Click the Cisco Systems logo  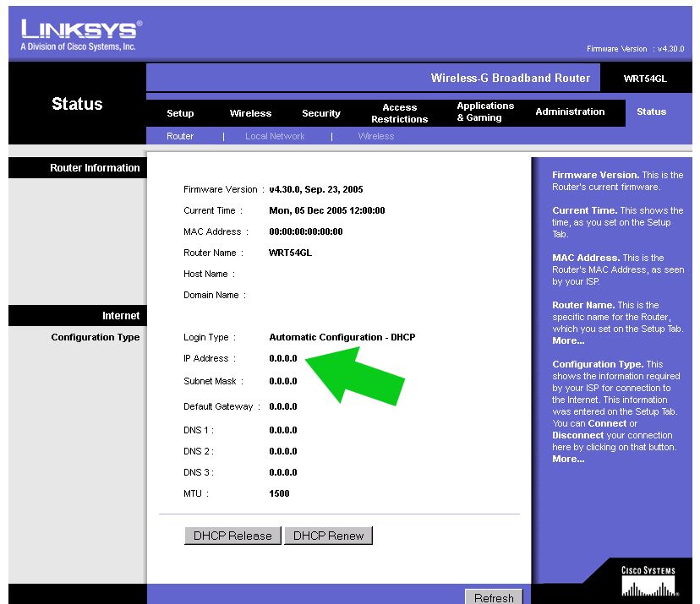coord(648,582)
